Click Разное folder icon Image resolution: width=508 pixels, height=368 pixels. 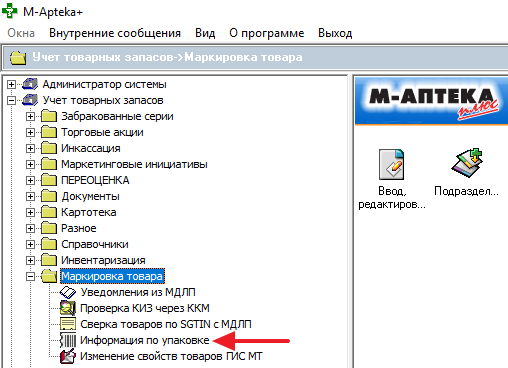pos(49,228)
